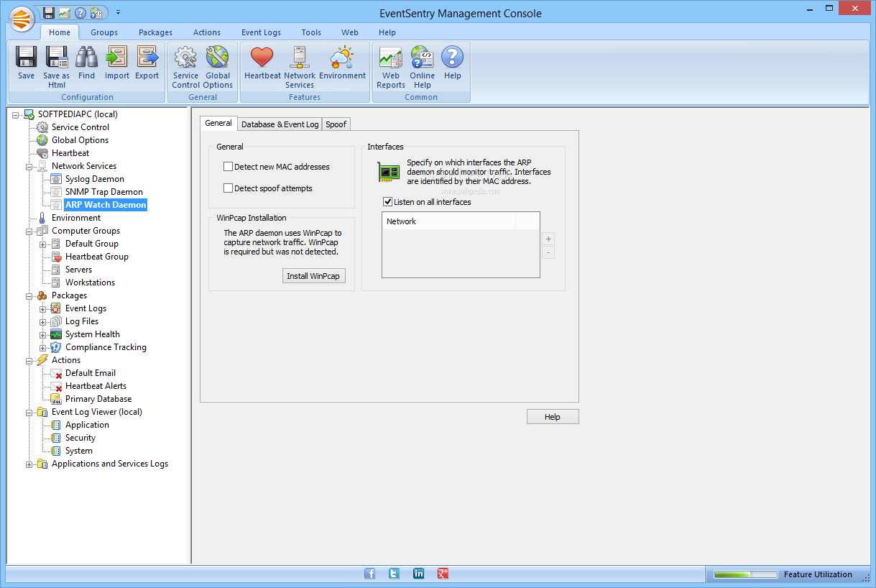Open the Tools ribbon tab
This screenshot has width=876, height=588.
click(x=311, y=32)
